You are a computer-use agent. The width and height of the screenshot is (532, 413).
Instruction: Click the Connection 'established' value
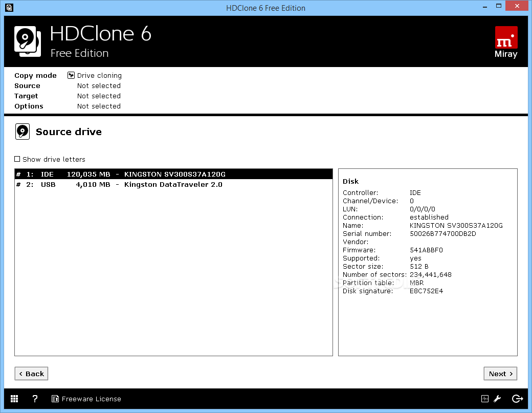[x=429, y=217]
